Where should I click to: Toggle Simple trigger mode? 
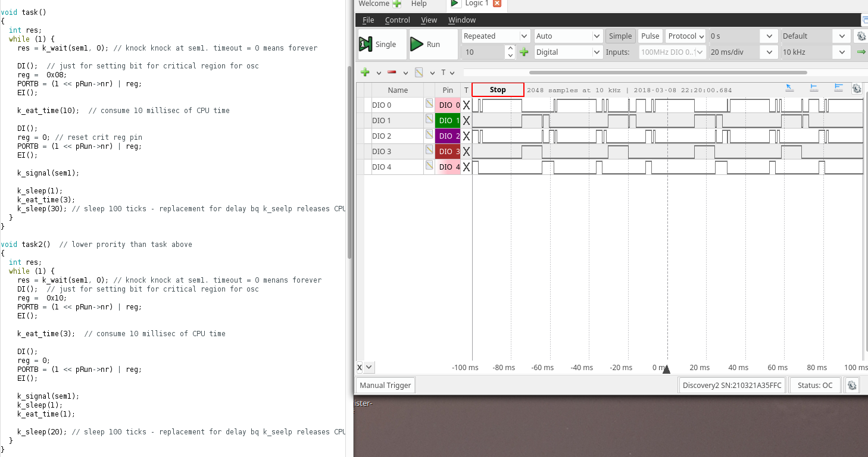(x=620, y=36)
